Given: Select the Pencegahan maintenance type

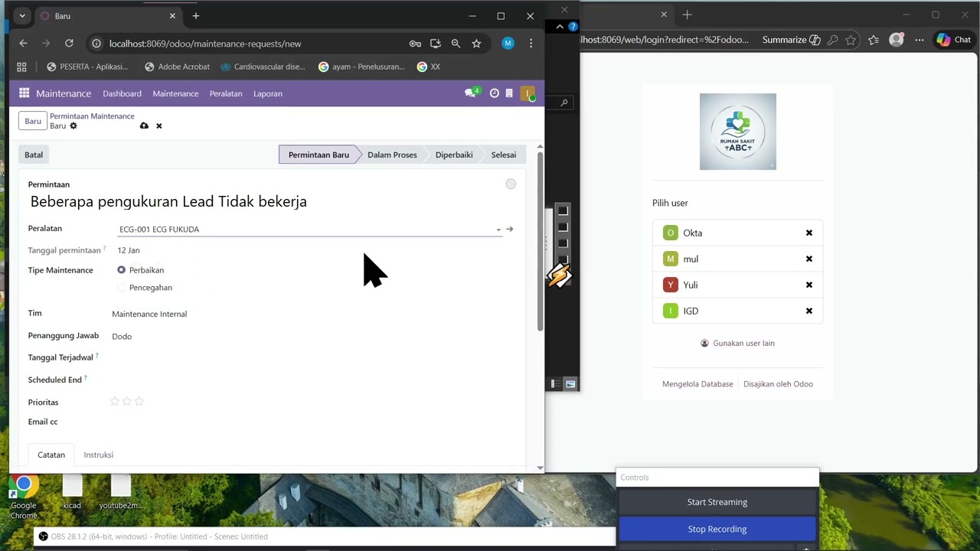Looking at the screenshot, I should 121,288.
